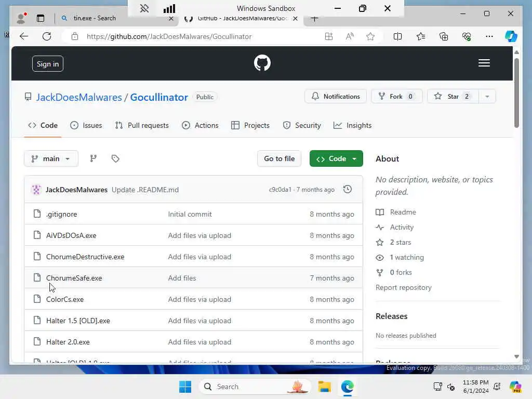Open the Security tab
Viewport: 532px width, 399px height.
(302, 126)
